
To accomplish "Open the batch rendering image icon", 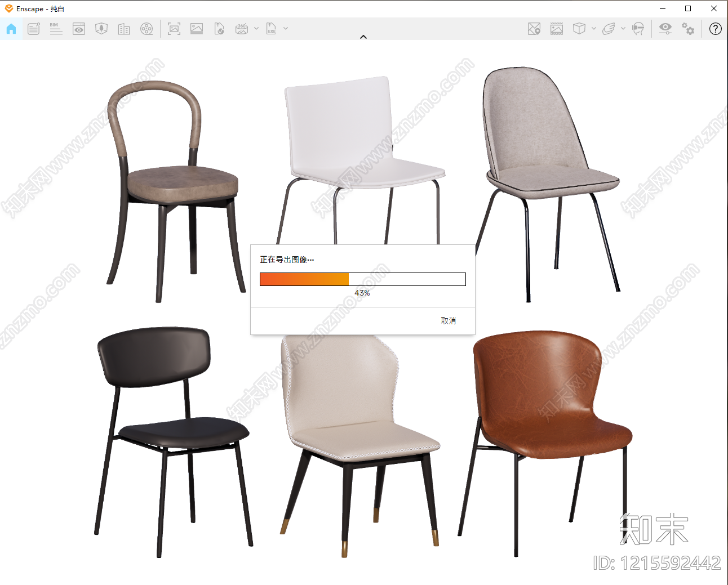I will (197, 29).
